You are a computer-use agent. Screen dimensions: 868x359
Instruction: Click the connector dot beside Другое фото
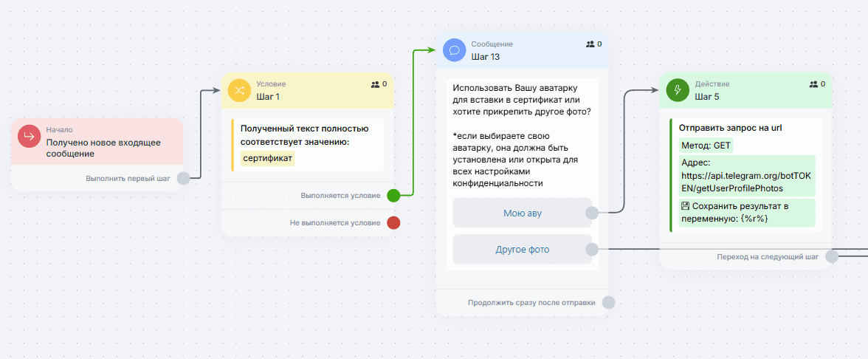pos(592,250)
